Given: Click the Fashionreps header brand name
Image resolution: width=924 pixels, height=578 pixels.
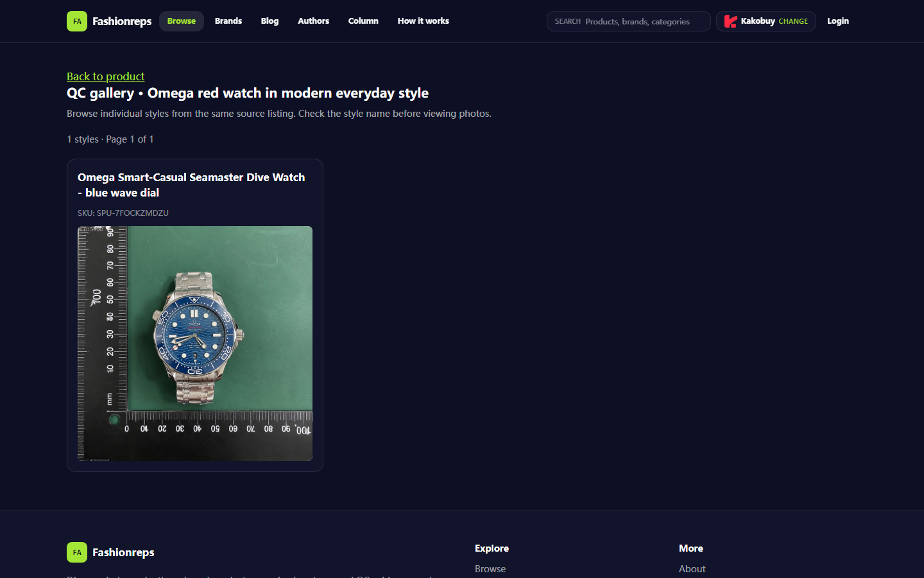Looking at the screenshot, I should click(x=122, y=21).
